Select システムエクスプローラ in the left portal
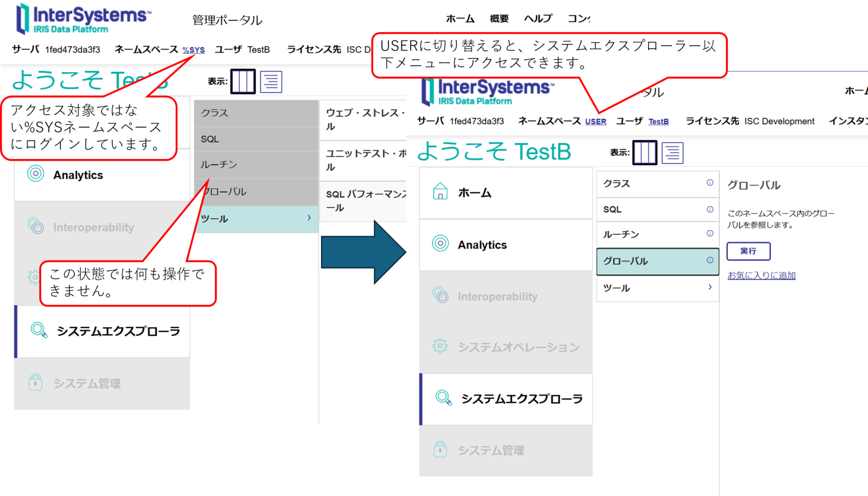868x496 pixels. [102, 331]
